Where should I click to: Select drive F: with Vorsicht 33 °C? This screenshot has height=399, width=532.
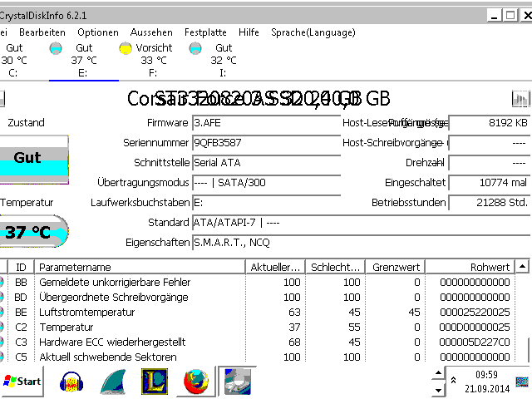(x=154, y=61)
